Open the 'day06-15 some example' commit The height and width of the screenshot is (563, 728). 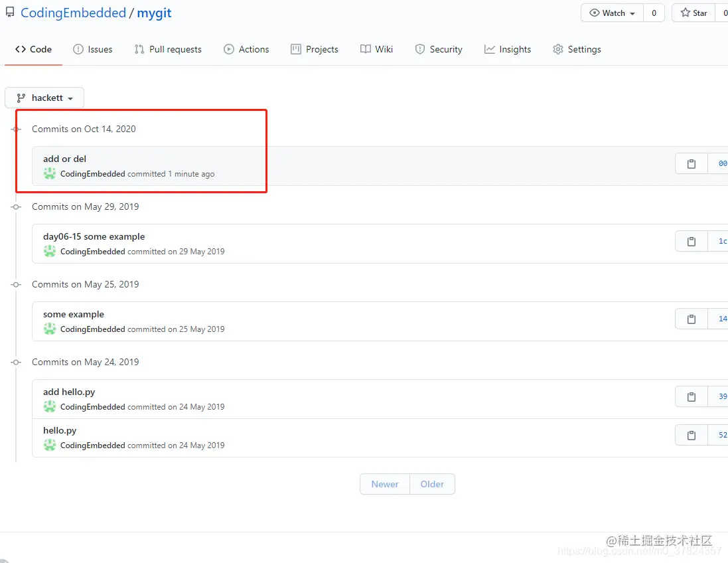click(94, 236)
